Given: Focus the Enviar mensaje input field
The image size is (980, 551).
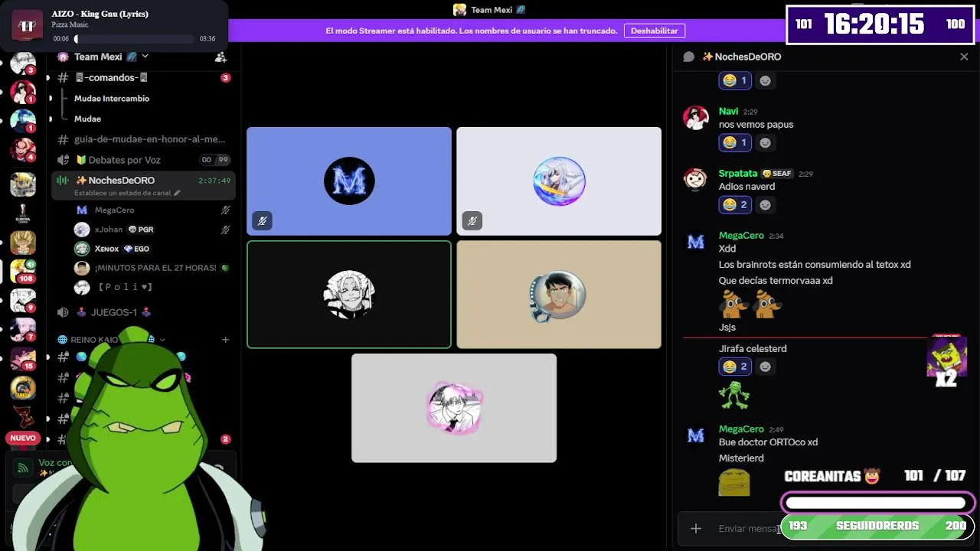Looking at the screenshot, I should click(x=747, y=528).
